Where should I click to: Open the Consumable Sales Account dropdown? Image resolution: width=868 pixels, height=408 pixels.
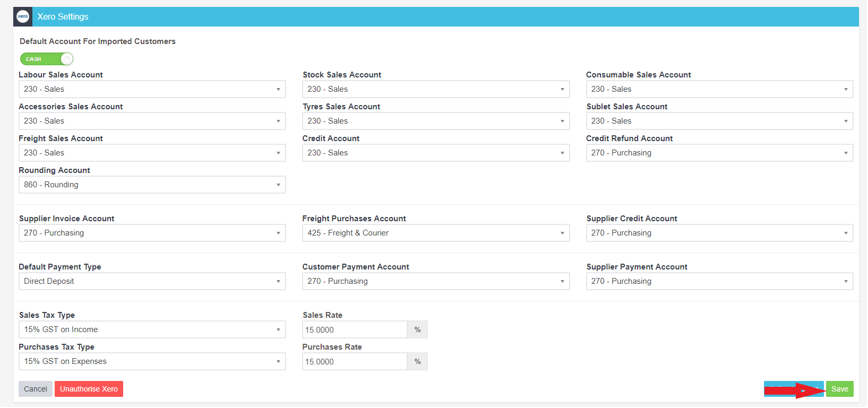[719, 89]
